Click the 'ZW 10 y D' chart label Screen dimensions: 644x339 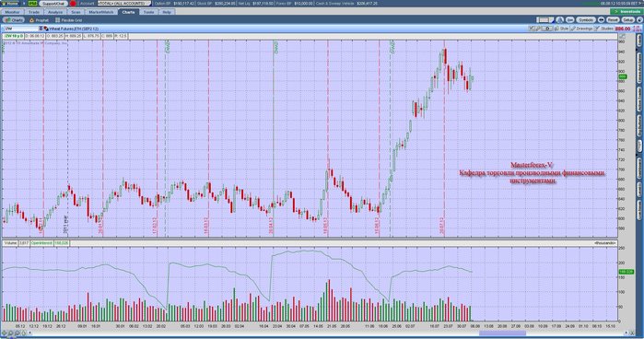click(14, 36)
